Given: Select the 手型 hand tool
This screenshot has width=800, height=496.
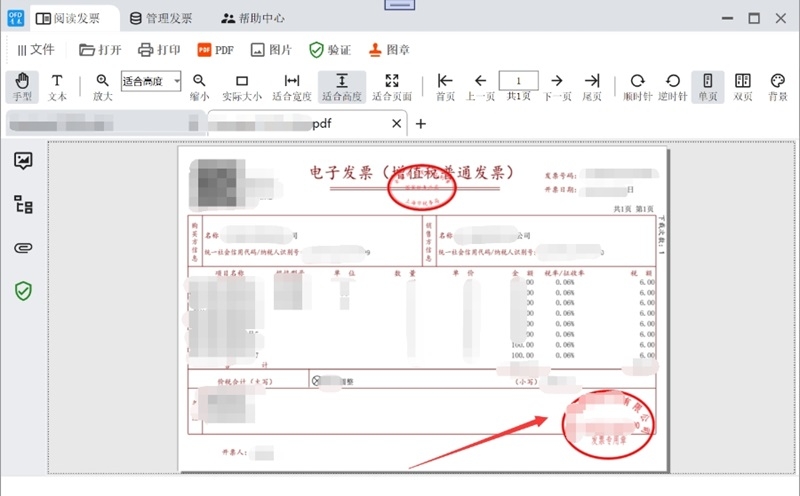Looking at the screenshot, I should coord(22,87).
